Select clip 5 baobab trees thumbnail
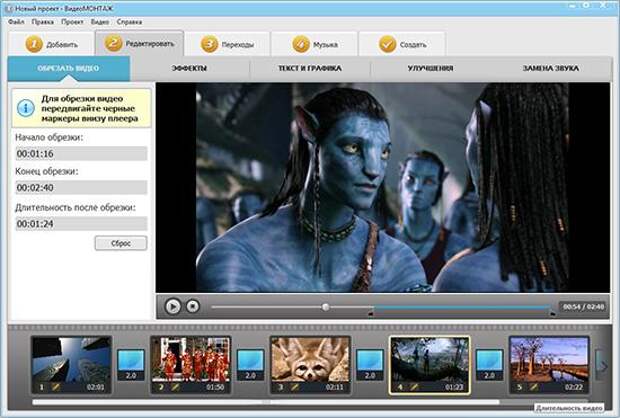This screenshot has height=418, width=620. [x=549, y=365]
